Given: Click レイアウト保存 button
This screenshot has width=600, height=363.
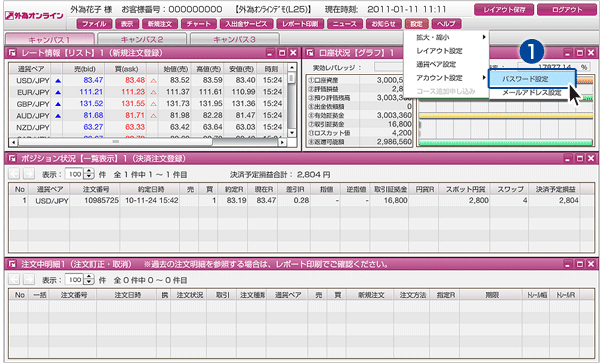Looking at the screenshot, I should [x=504, y=10].
